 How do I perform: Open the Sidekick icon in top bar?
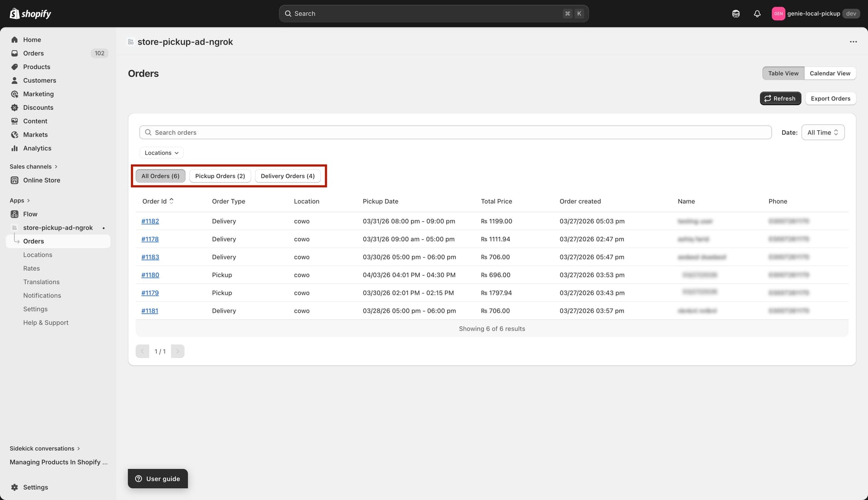(736, 14)
